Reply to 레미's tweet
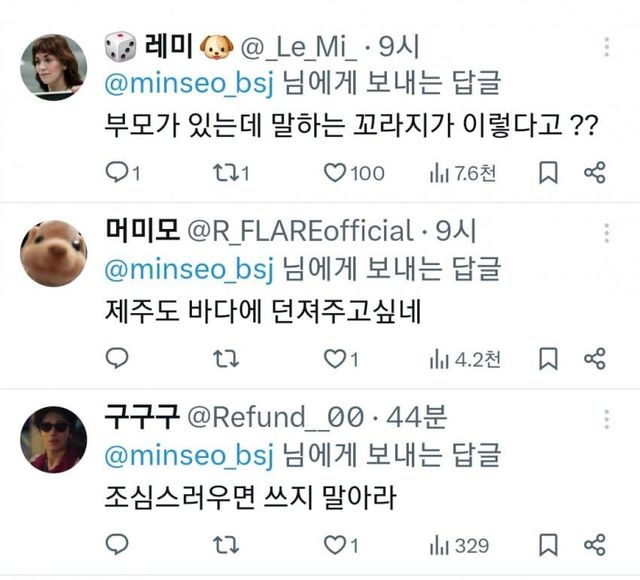Screen dimensions: 640x580 [x=118, y=173]
